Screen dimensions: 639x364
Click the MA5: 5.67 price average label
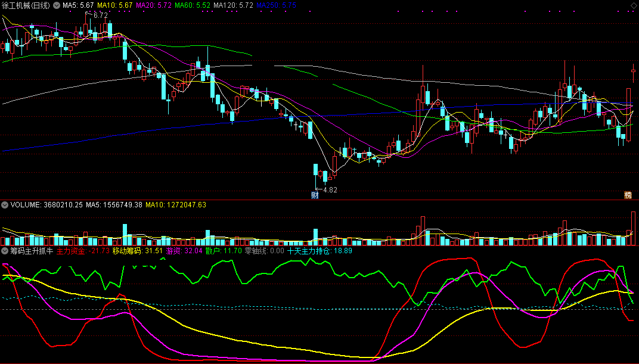coord(78,5)
